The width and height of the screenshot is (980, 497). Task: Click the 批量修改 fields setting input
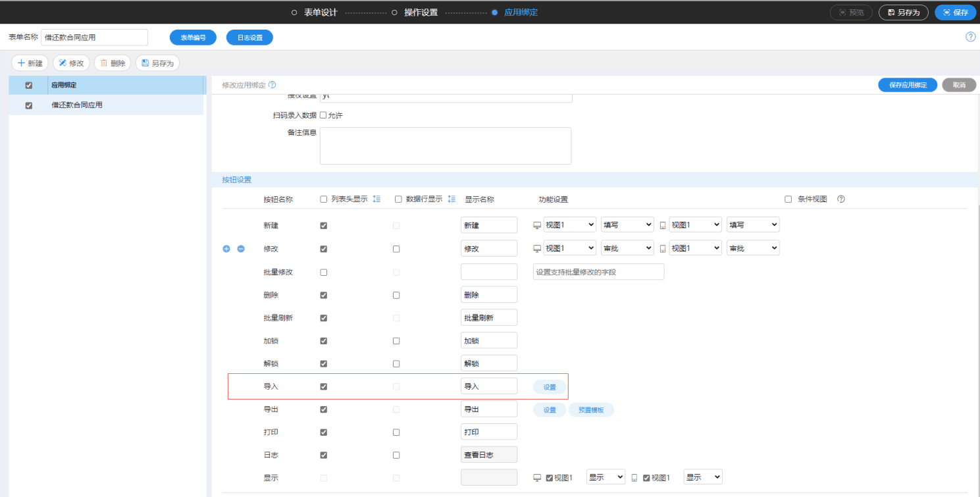tap(598, 272)
